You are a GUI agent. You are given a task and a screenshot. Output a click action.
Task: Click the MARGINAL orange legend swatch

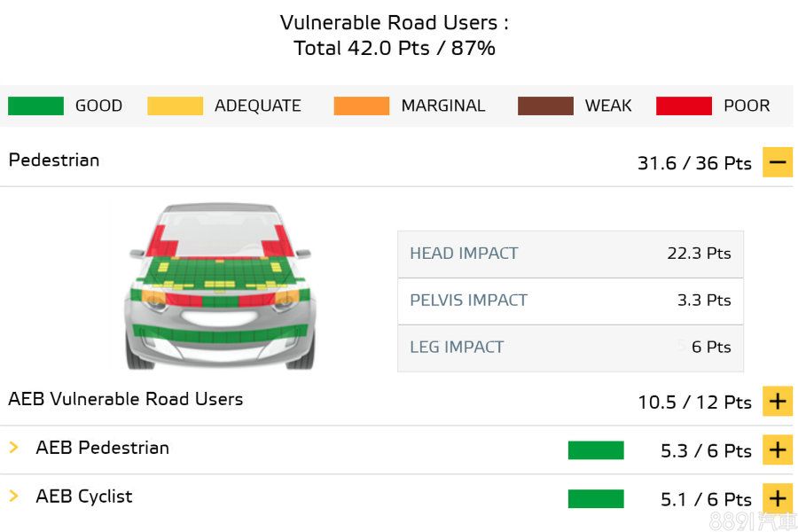361,106
